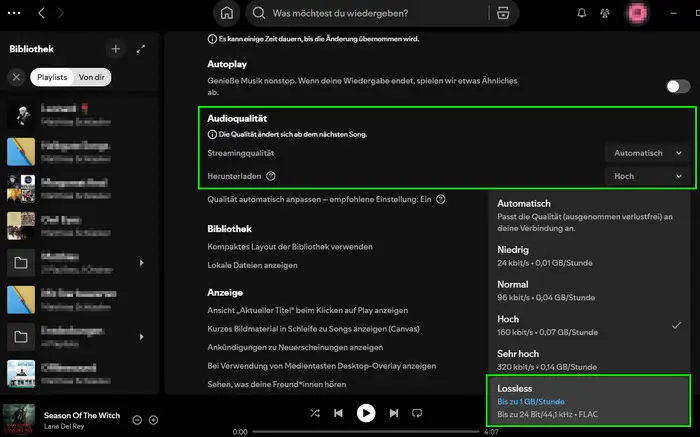Click Bei Verwendung von Medientasten Desktop-Overlay anzeigen
This screenshot has height=437, width=700.
point(321,366)
